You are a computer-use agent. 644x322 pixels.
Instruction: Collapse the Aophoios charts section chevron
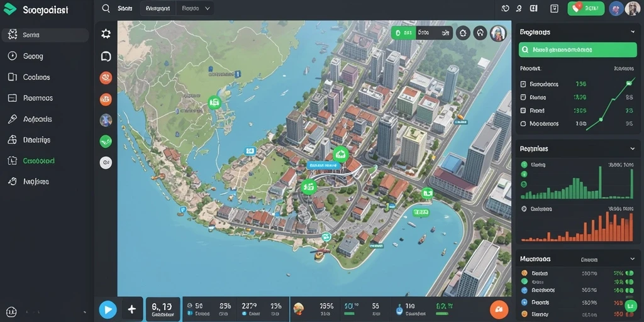[633, 148]
